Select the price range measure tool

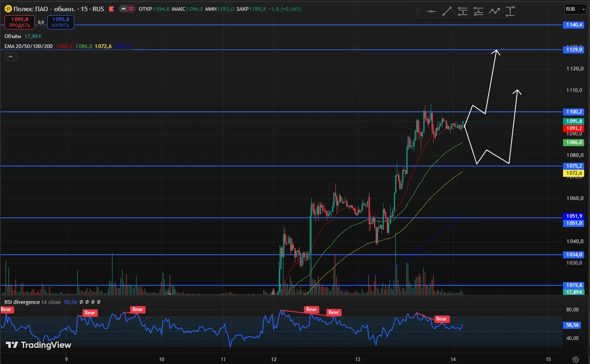click(510, 11)
